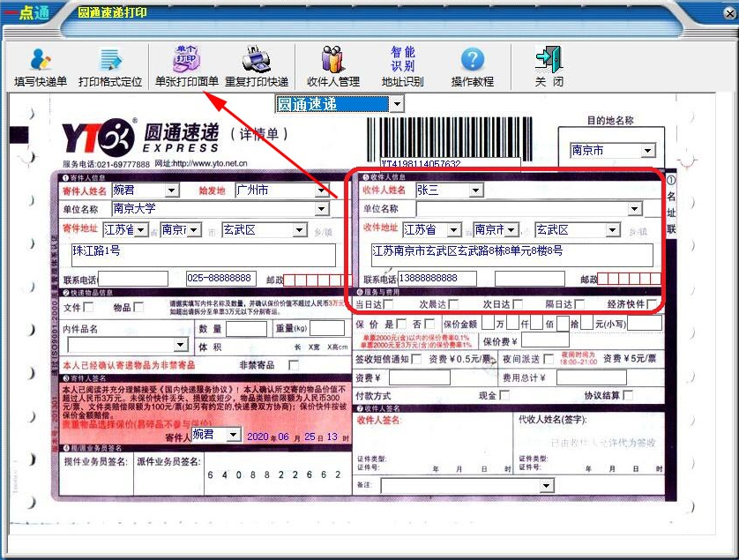Screen dimensions: 739x560
Task: Click the 打印格式定位 toolbar icon
Action: (110, 67)
